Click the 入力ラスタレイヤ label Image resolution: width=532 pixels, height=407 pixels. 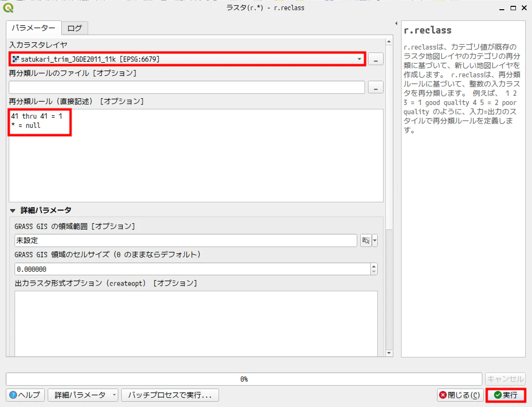[x=38, y=45]
